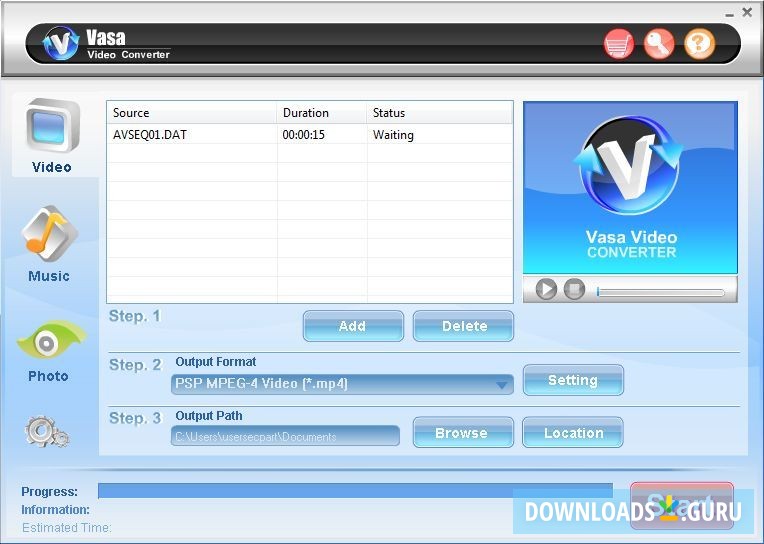Click the Vasa Video Converter preview thumbnail
764x544 pixels.
630,188
